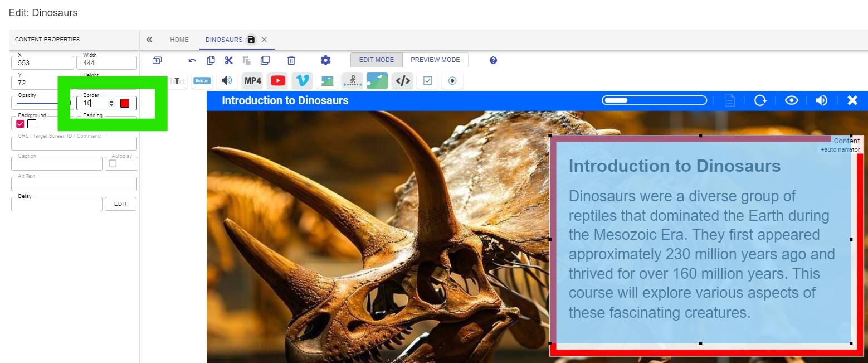The height and width of the screenshot is (363, 868).
Task: Switch to PREVIEW MODE
Action: point(435,60)
